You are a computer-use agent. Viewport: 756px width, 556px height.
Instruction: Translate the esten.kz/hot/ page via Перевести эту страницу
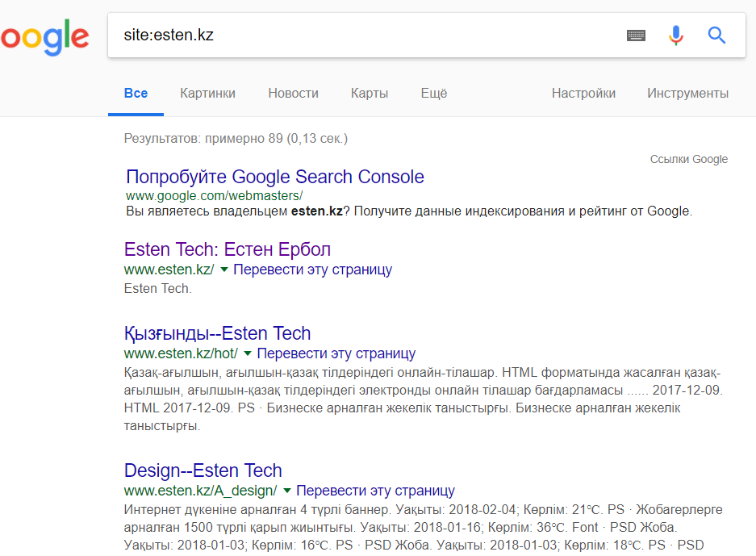pyautogui.click(x=336, y=353)
